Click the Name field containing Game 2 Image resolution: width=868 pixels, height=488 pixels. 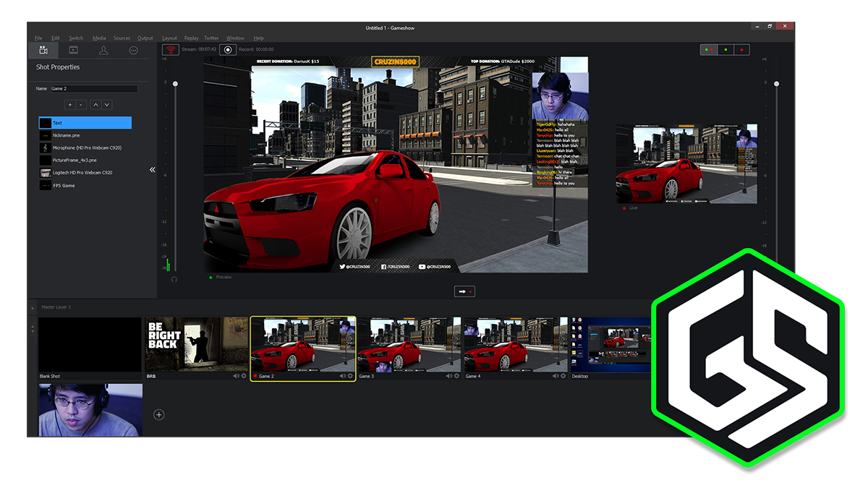tap(93, 89)
